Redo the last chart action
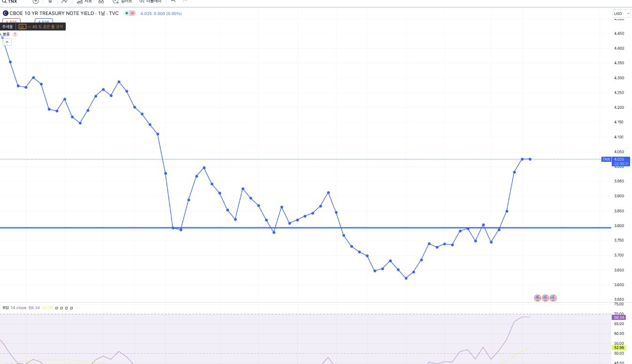 [185, 1]
